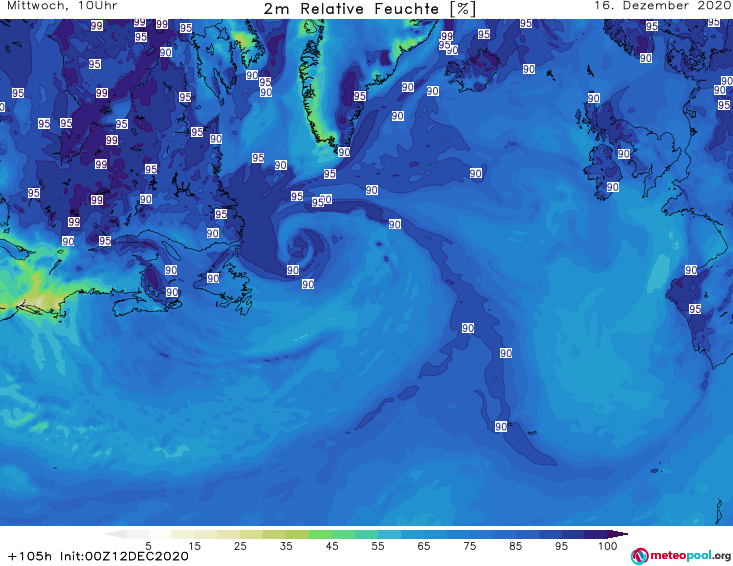Click the legend label '100'

[x=608, y=546]
